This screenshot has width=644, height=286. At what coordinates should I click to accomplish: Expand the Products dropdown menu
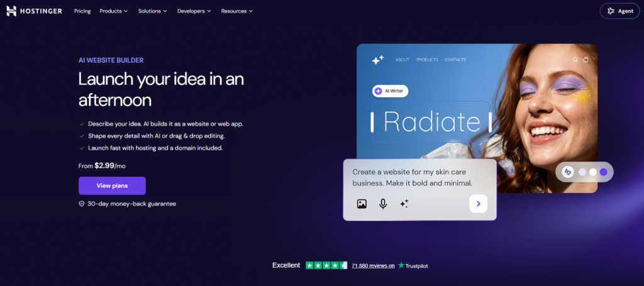114,11
